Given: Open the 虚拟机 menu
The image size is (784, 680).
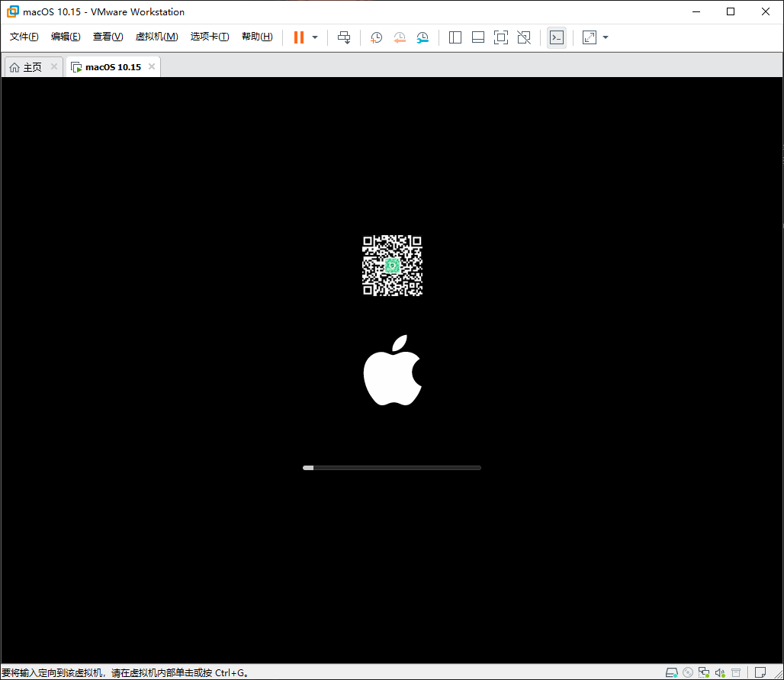Looking at the screenshot, I should point(156,36).
